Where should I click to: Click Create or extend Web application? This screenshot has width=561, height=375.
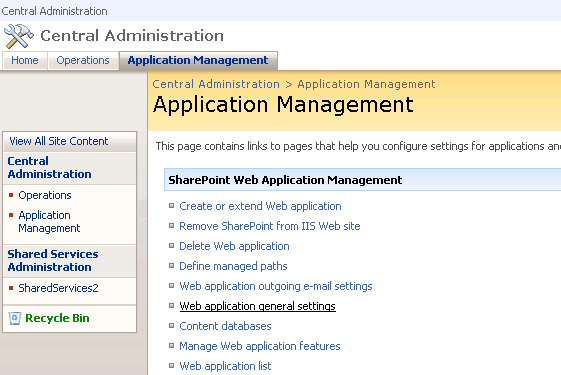[260, 206]
